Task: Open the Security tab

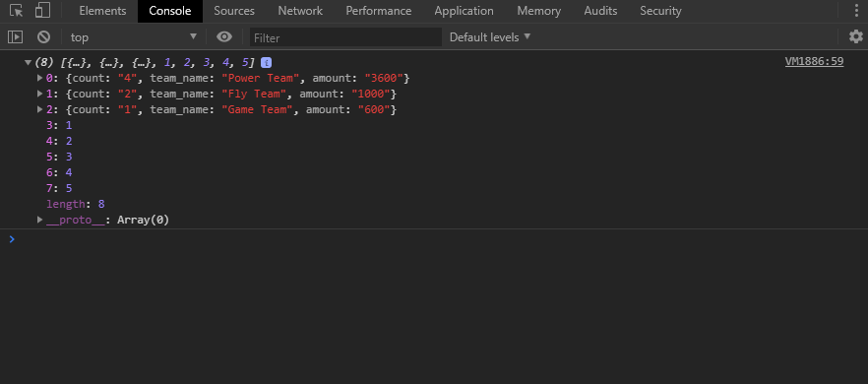Action: (660, 11)
